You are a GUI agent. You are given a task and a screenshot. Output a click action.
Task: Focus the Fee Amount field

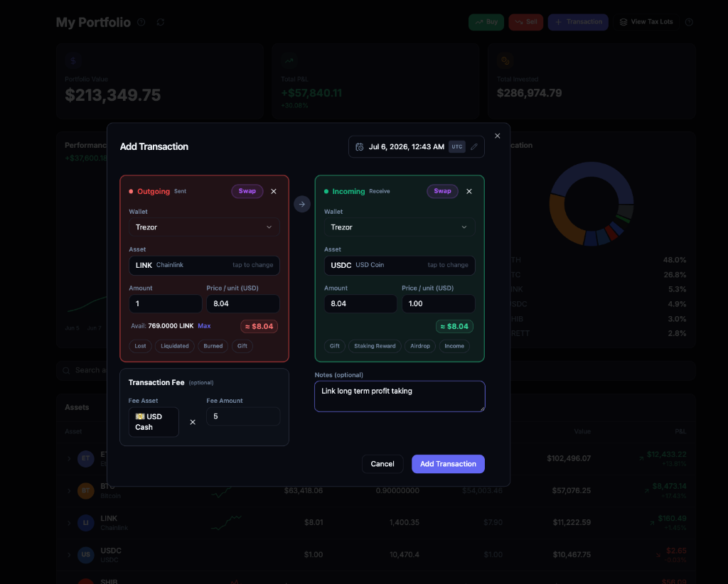click(x=243, y=416)
